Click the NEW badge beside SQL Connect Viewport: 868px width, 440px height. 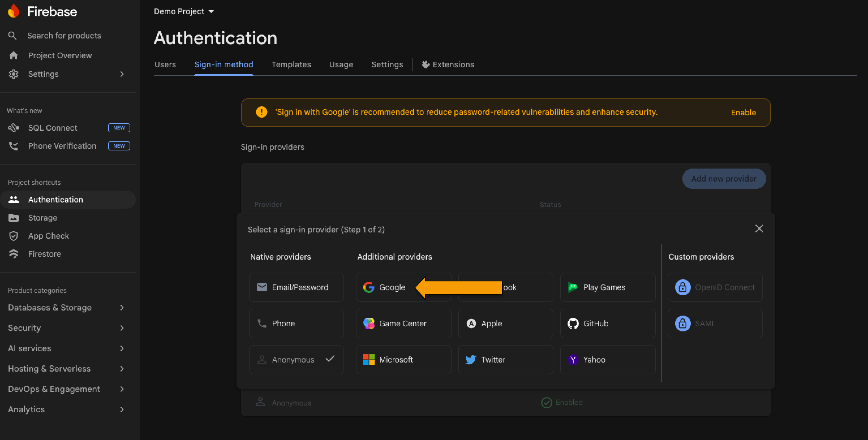pos(119,128)
